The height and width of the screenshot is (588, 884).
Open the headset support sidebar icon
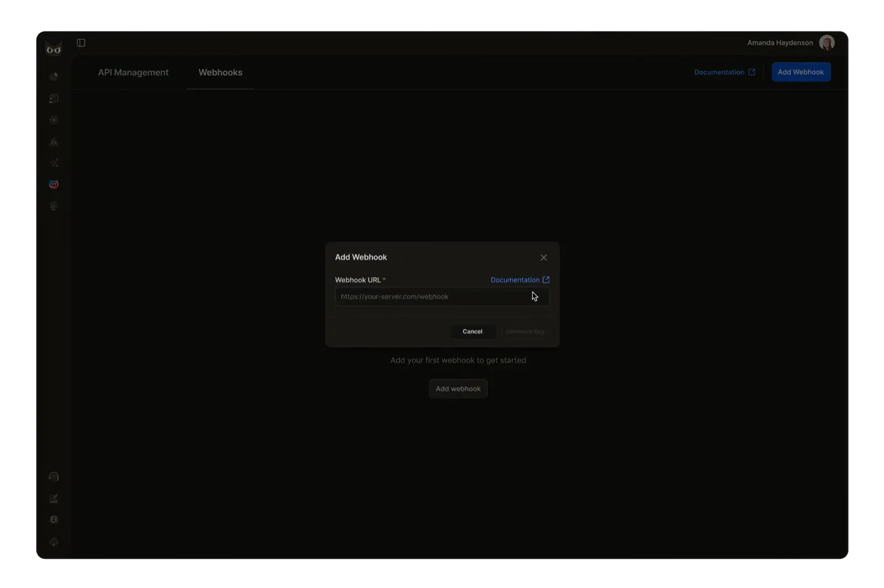[x=54, y=477]
